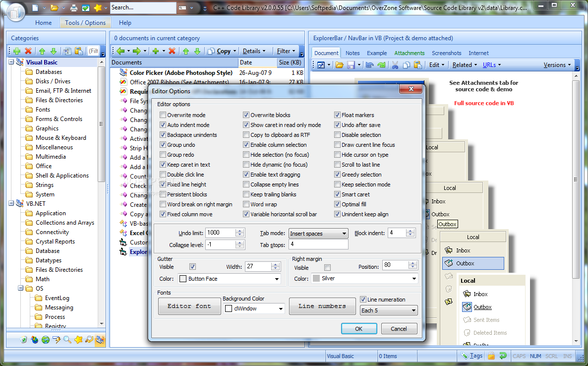This screenshot has width=588, height=366.
Task: Open the Help ribbon tab
Action: (125, 22)
